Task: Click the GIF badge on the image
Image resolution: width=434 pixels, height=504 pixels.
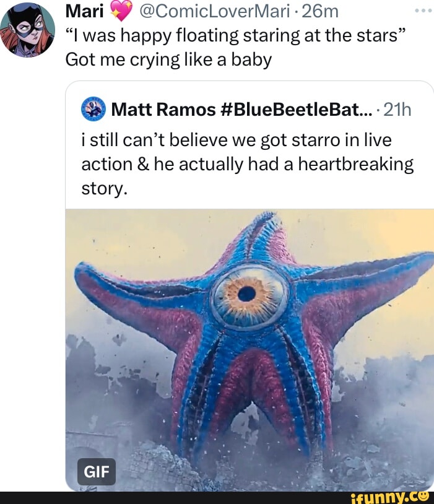Action: pos(97,471)
